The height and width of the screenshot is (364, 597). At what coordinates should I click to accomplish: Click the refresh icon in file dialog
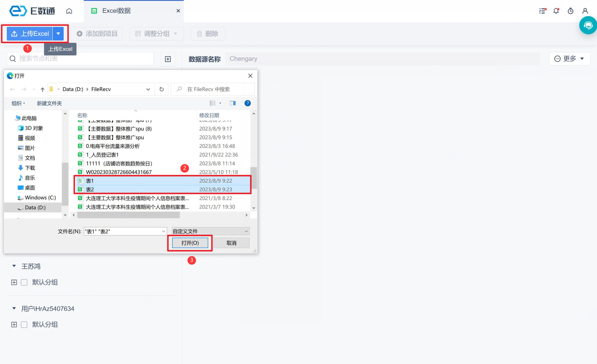tap(161, 89)
